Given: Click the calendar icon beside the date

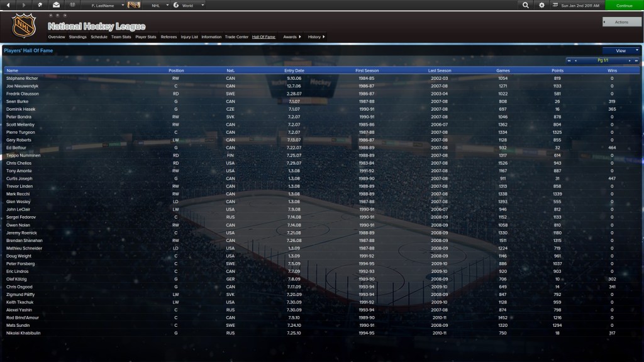Looking at the screenshot, I should click(x=555, y=5).
